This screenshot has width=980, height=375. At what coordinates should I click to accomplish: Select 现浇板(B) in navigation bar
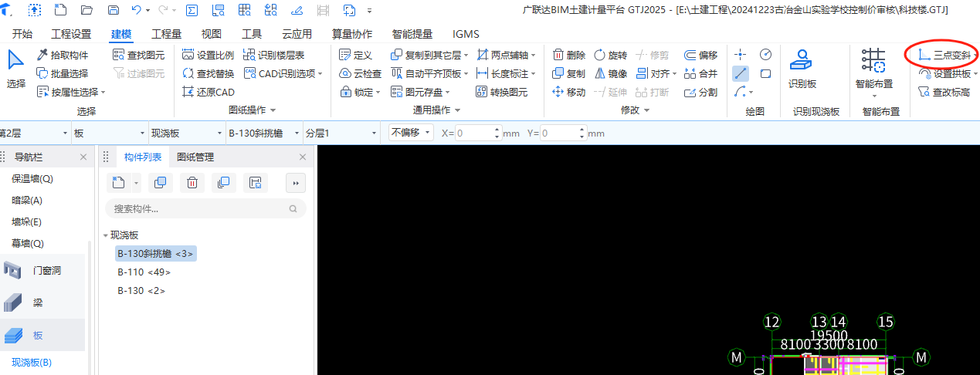pos(32,362)
